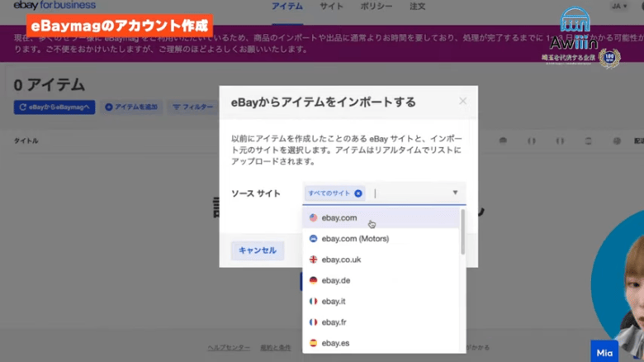The height and width of the screenshot is (362, 644).
Task: Pick ebay.co.uk with the UK flag
Action: [x=341, y=260]
